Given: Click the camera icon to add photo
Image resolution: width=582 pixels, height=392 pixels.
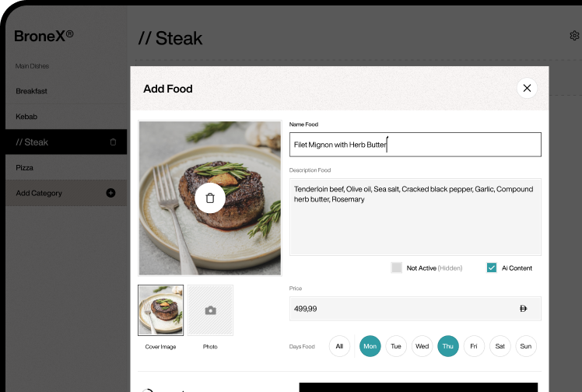Looking at the screenshot, I should tap(210, 310).
